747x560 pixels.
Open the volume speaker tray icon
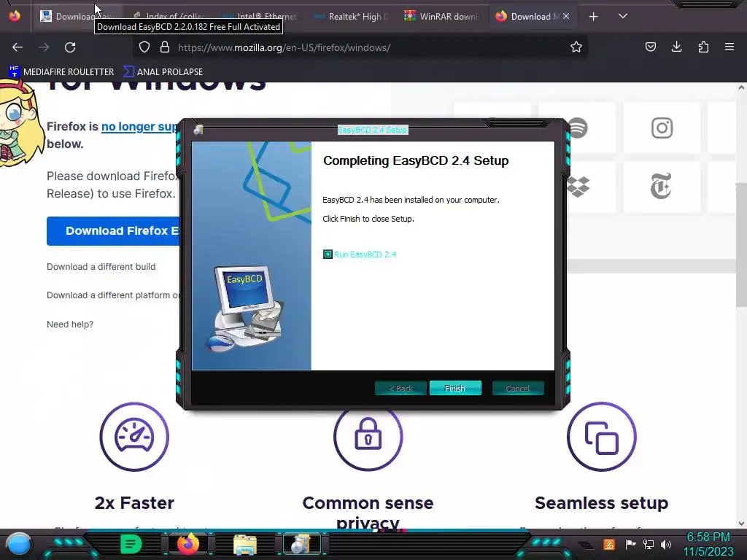(666, 544)
